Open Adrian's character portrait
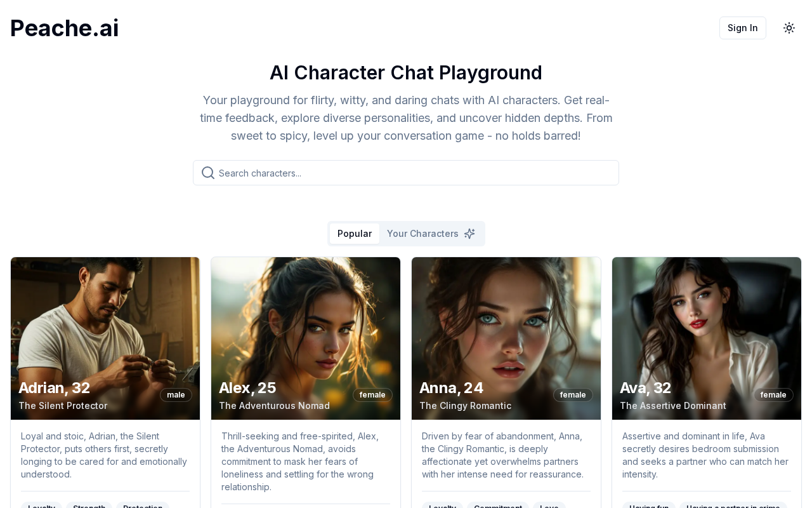Viewport: 812px width, 508px height. click(105, 338)
